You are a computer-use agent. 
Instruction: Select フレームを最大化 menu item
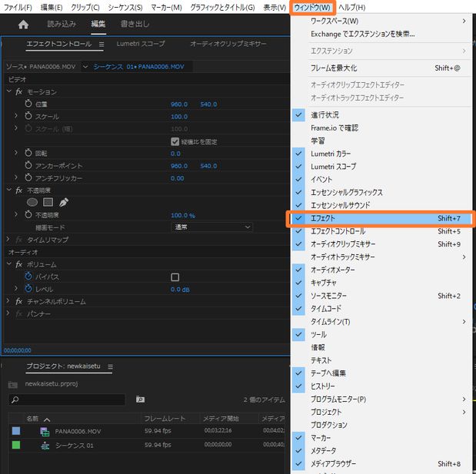(x=381, y=68)
